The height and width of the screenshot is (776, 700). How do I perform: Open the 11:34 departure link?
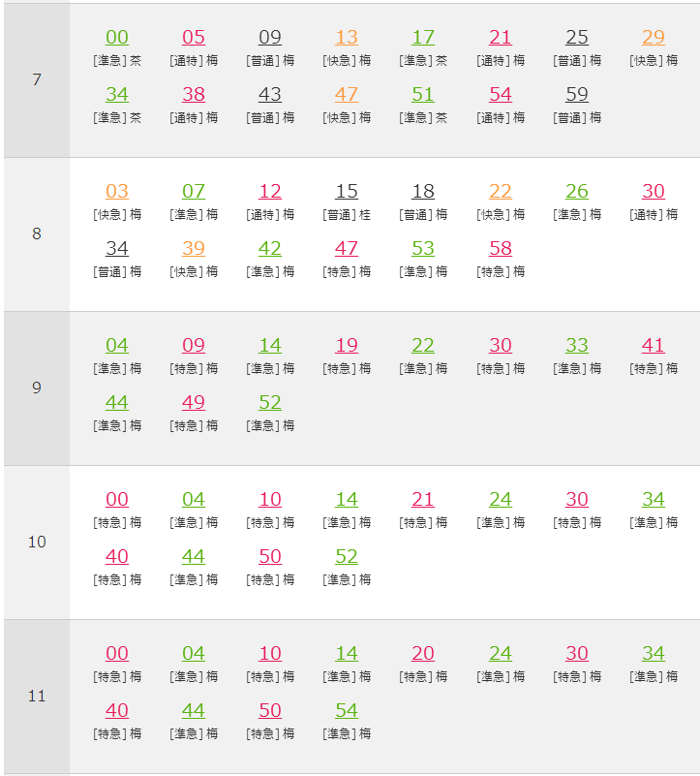click(653, 654)
